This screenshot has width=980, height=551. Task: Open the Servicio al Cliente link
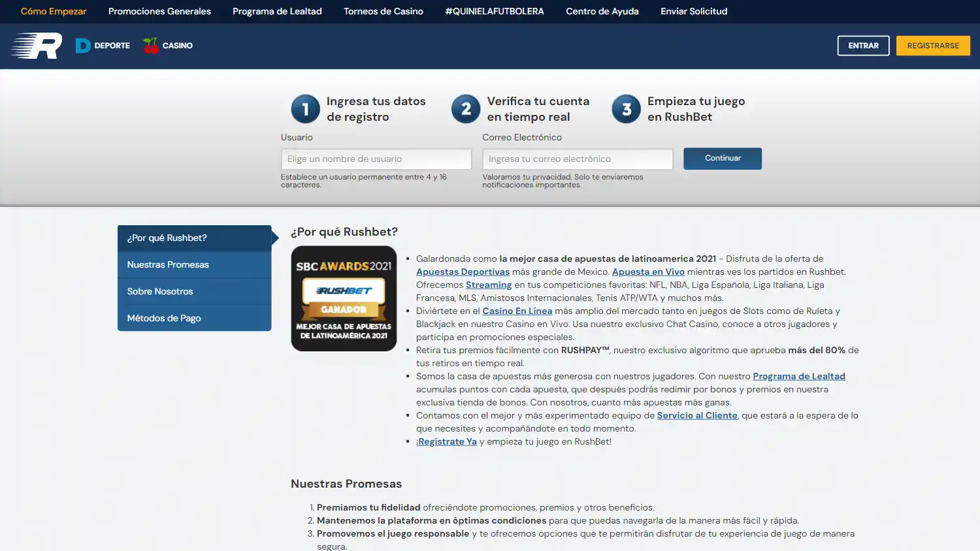click(x=697, y=415)
